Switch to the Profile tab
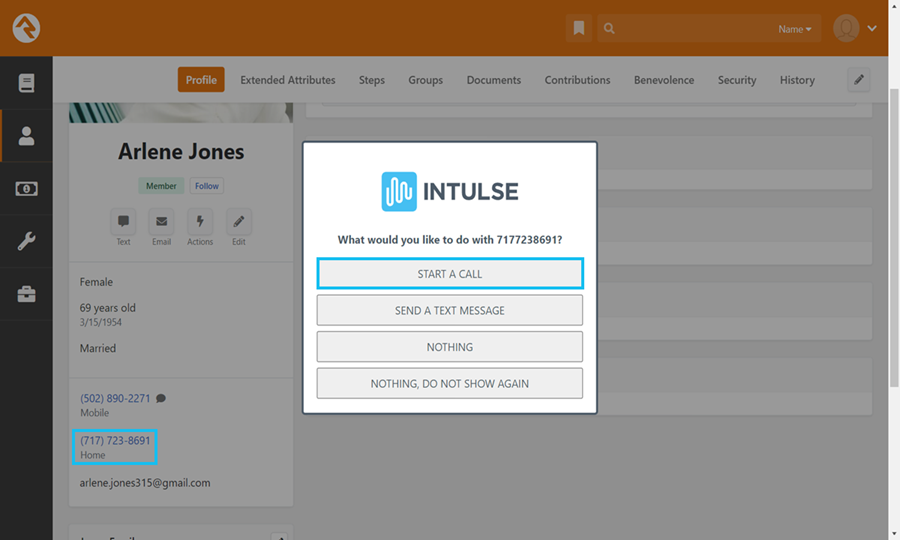900x540 pixels. [201, 80]
